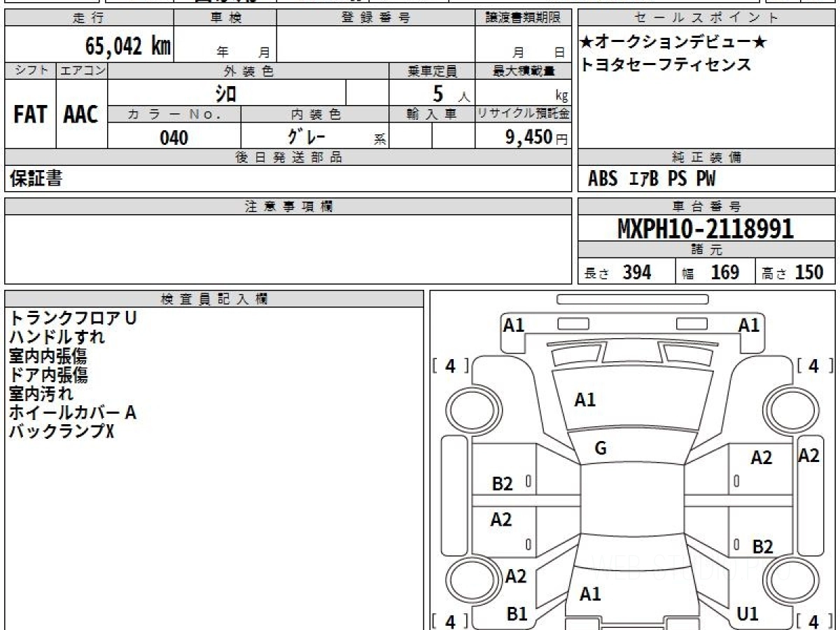Click the 検査員記入欄 section header
Viewport: 840px width, 630px height.
214,299
